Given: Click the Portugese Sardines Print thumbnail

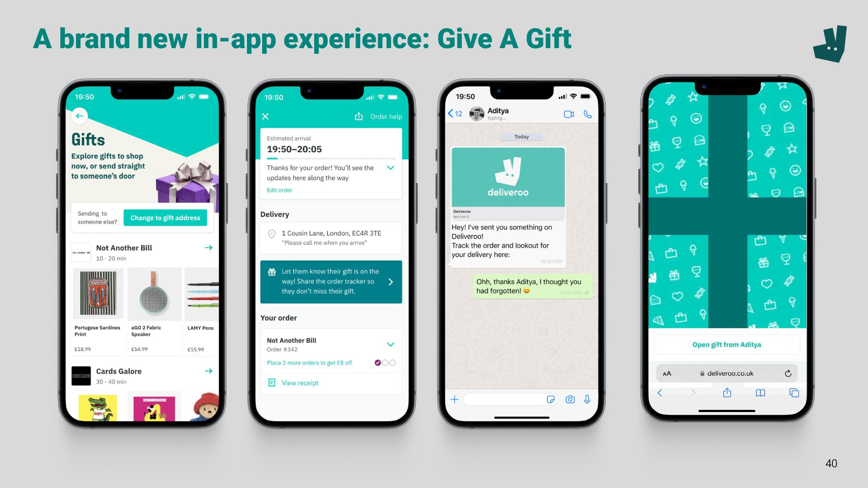Looking at the screenshot, I should [x=98, y=293].
